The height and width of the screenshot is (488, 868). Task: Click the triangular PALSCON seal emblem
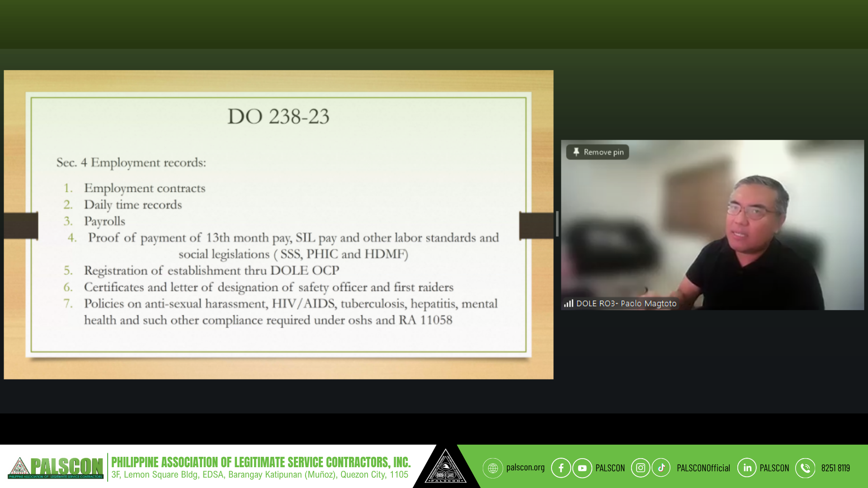point(446,466)
